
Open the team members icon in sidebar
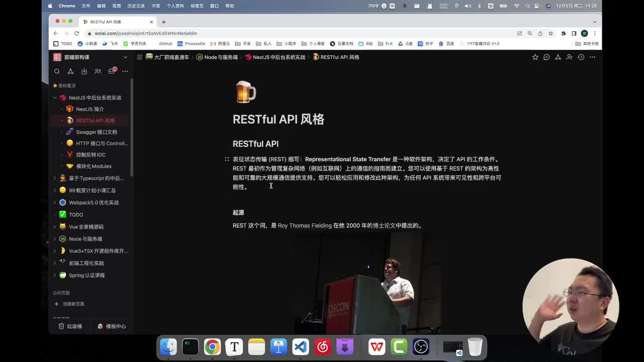pyautogui.click(x=98, y=71)
